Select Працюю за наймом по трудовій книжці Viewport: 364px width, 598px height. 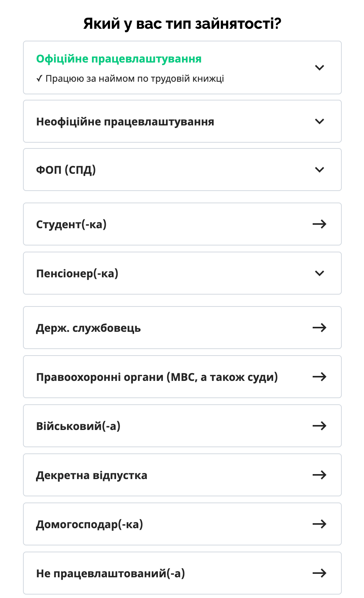click(134, 79)
